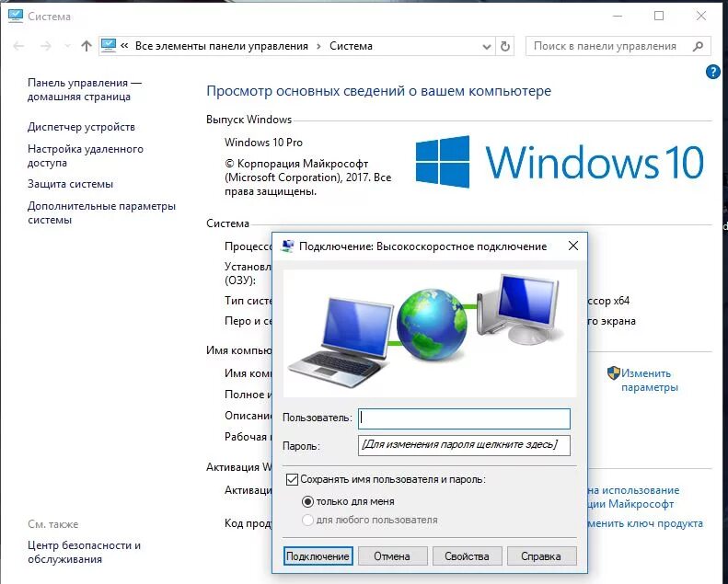Open Настройка удаленного доступа
The image size is (728, 584).
click(86, 155)
